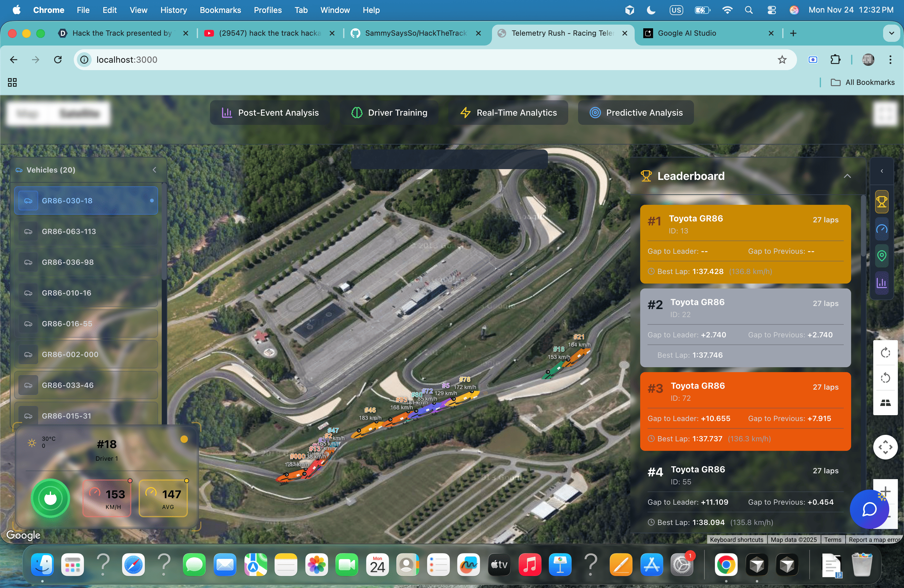The width and height of the screenshot is (904, 588).
Task: Click the Terms map link
Action: (833, 539)
